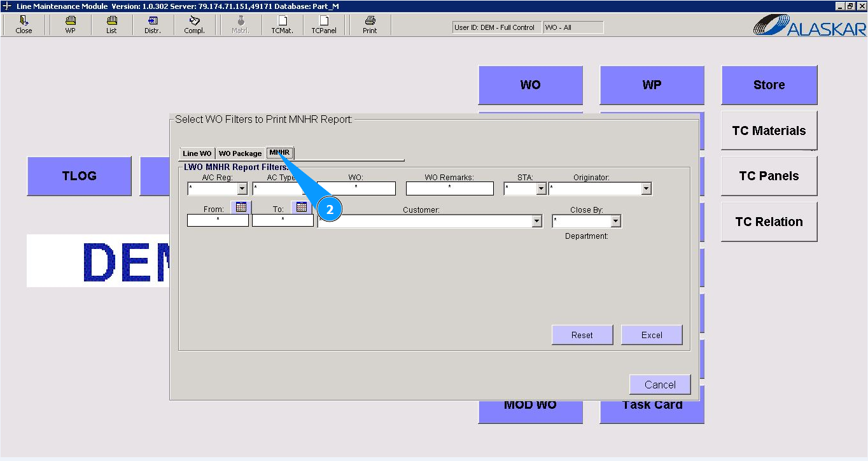Focus the WO number input field
Viewport: 868px width, 461px height.
coord(356,188)
